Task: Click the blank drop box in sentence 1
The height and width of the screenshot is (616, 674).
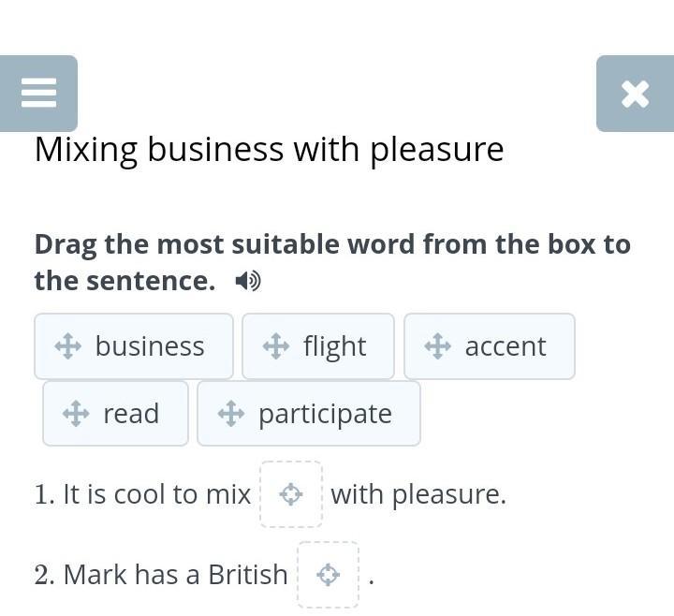Action: point(291,494)
